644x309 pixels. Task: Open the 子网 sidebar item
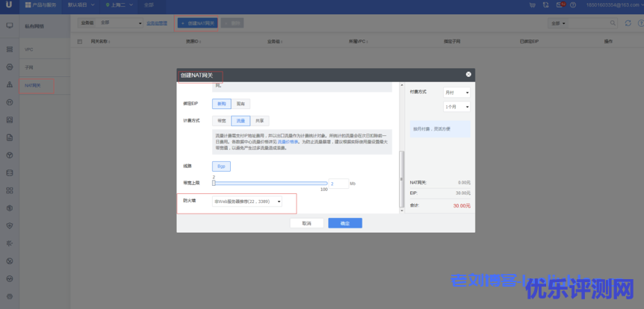pos(30,67)
